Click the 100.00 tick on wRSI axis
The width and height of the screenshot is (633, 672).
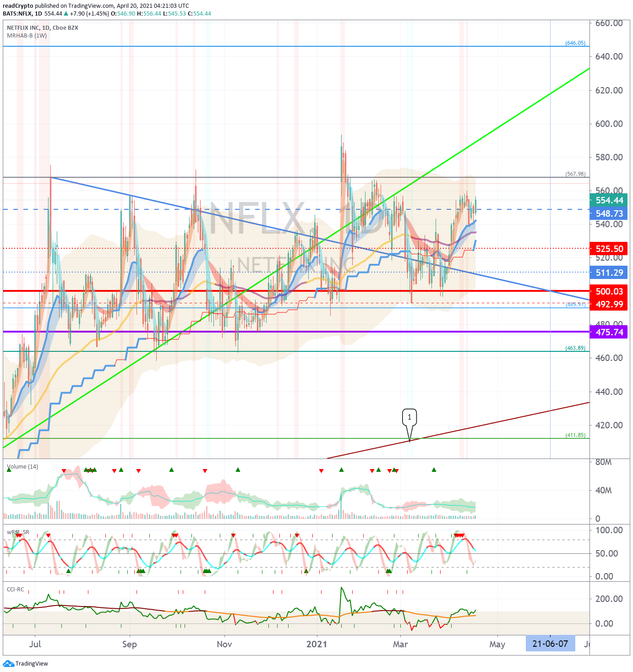(x=609, y=530)
